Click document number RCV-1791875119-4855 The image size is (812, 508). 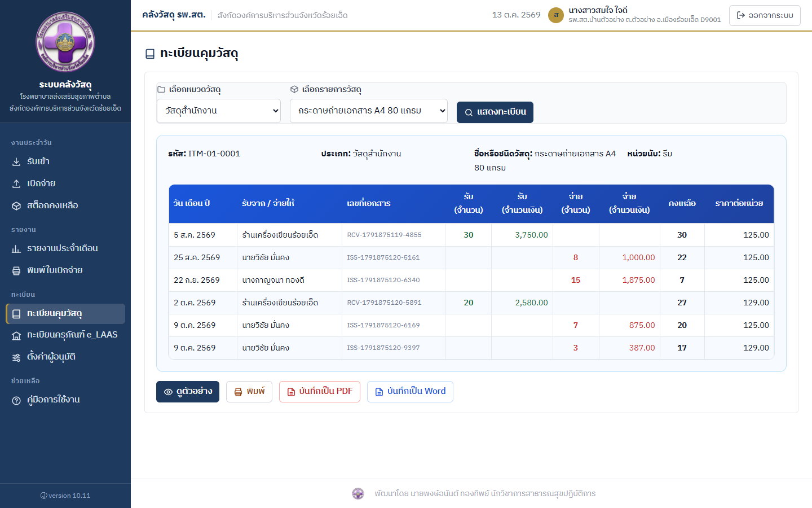[x=384, y=235]
